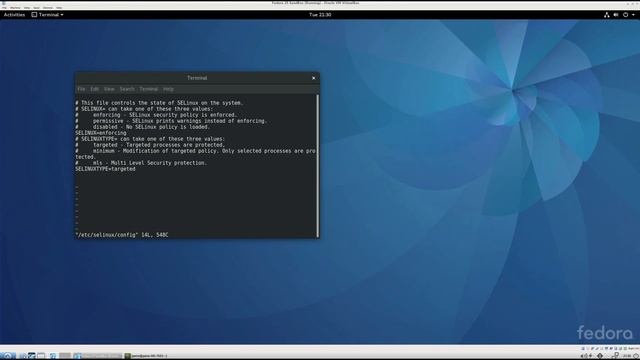Open the VirtualBox window File menu at top
The height and width of the screenshot is (360, 640).
[x=4, y=8]
